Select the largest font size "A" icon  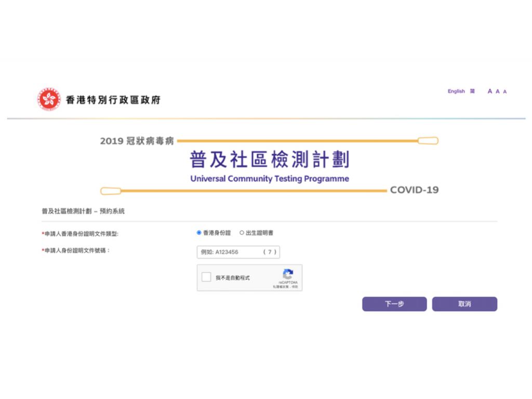coord(489,91)
